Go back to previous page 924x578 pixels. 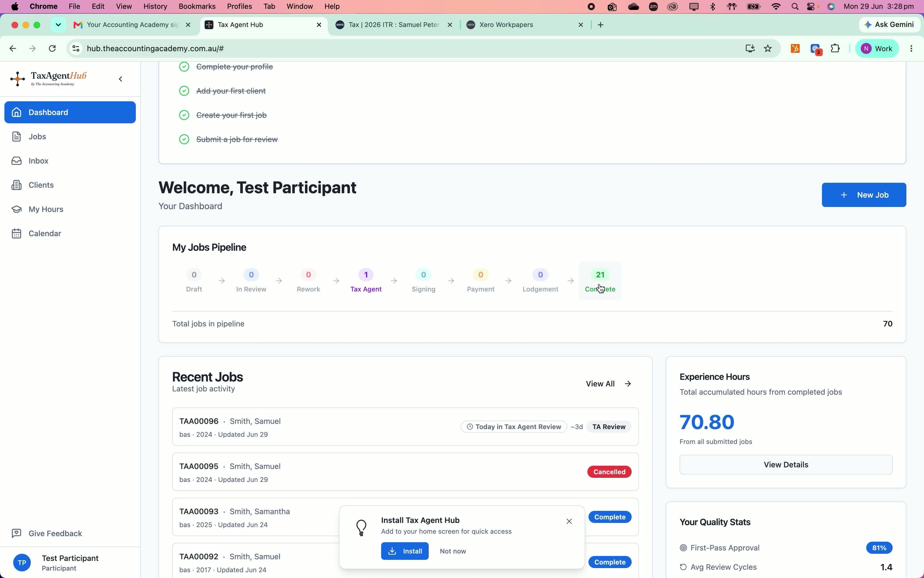coord(13,48)
